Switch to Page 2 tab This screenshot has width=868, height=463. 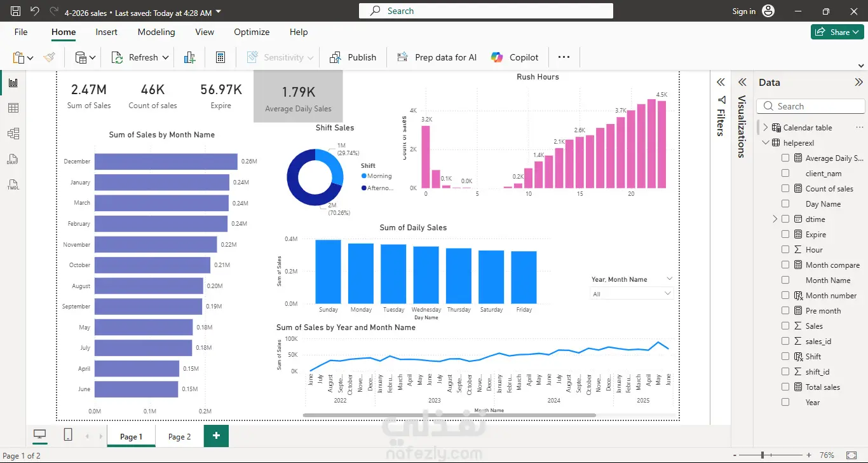pos(180,436)
